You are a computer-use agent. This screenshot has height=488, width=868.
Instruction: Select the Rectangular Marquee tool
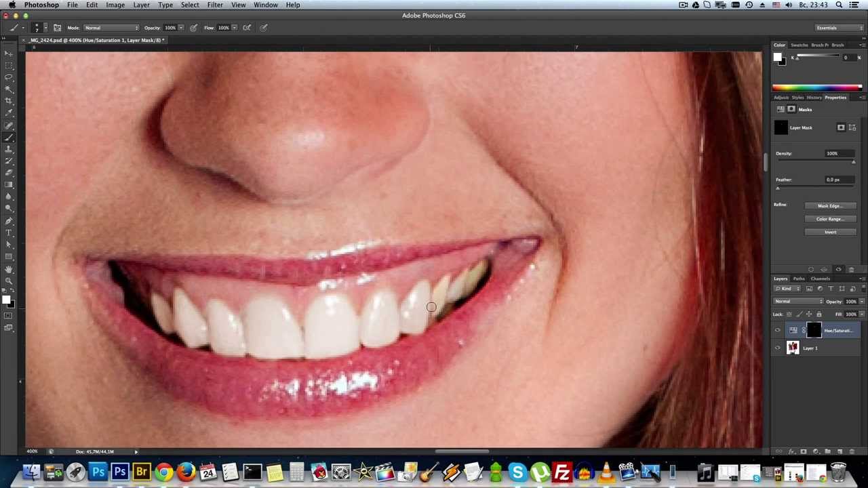click(x=9, y=65)
